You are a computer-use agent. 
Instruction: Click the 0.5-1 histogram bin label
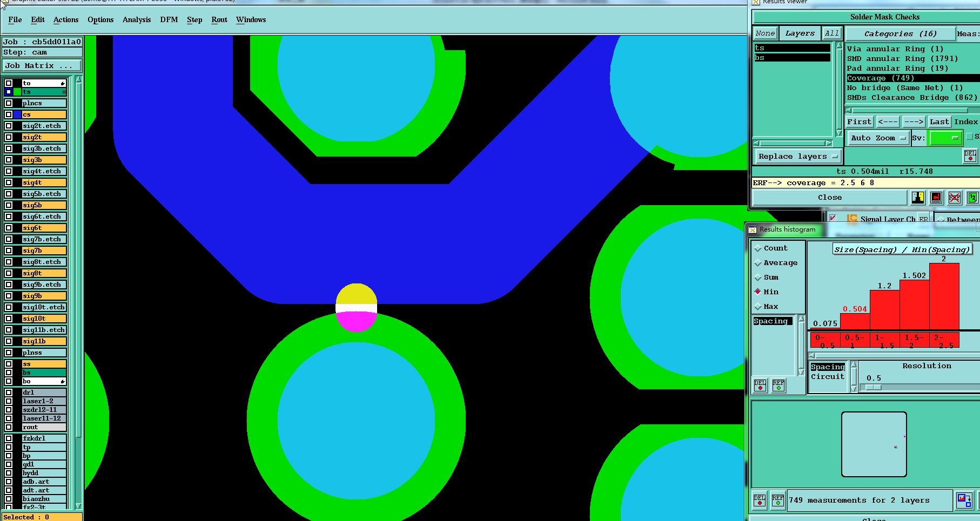click(x=855, y=341)
